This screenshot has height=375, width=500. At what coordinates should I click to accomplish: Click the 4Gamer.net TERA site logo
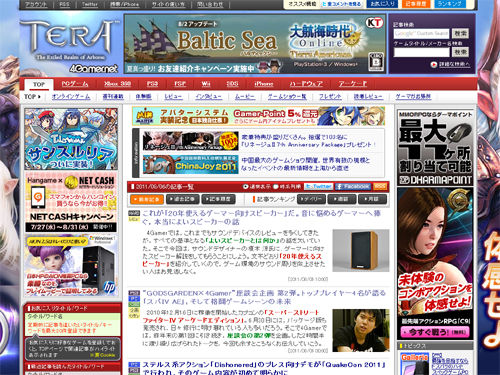[70, 45]
